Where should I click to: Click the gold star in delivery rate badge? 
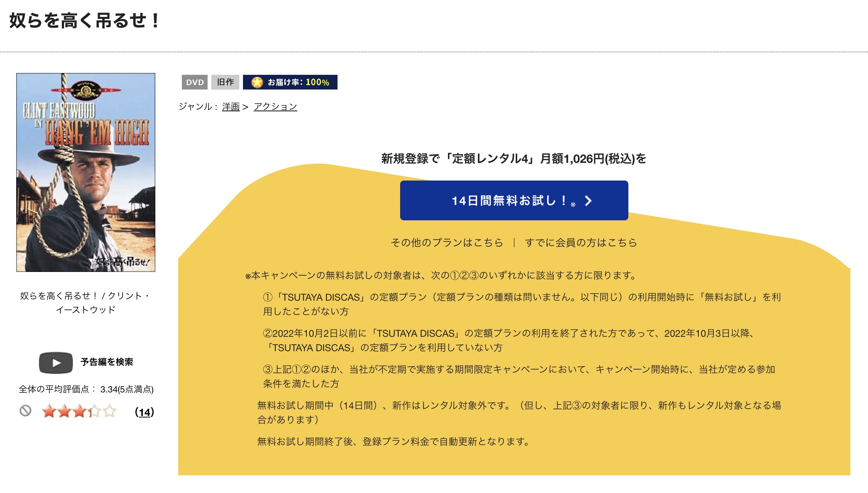pos(257,82)
